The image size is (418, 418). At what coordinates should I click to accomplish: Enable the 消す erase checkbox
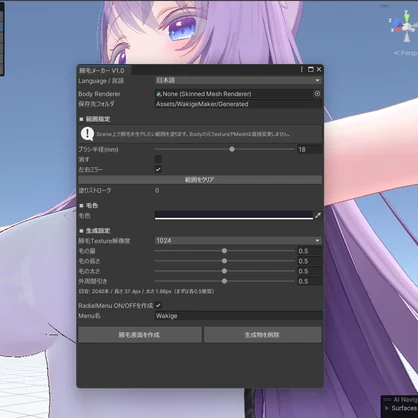tap(158, 159)
